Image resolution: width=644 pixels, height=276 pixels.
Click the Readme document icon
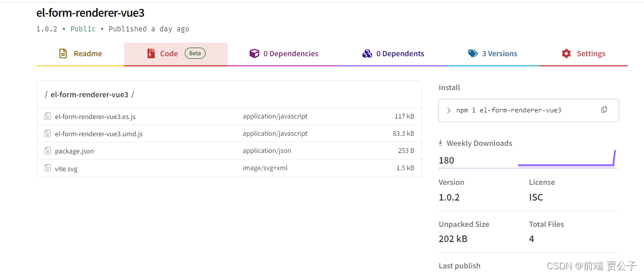point(63,54)
